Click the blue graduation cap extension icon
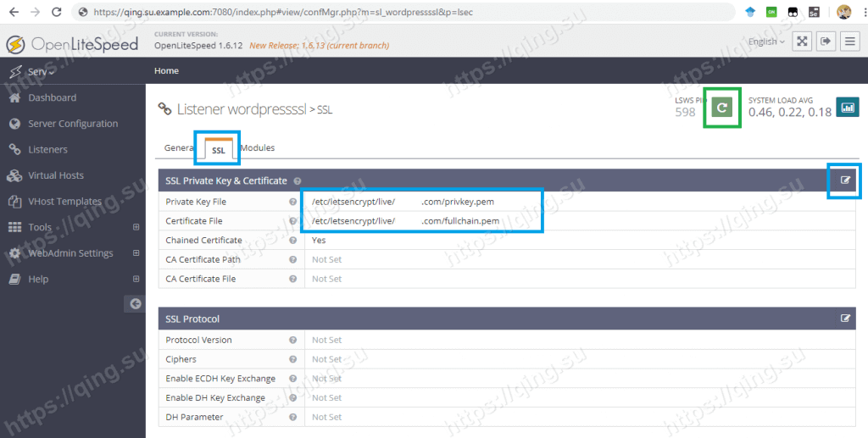The width and height of the screenshot is (868, 438). coord(750,12)
